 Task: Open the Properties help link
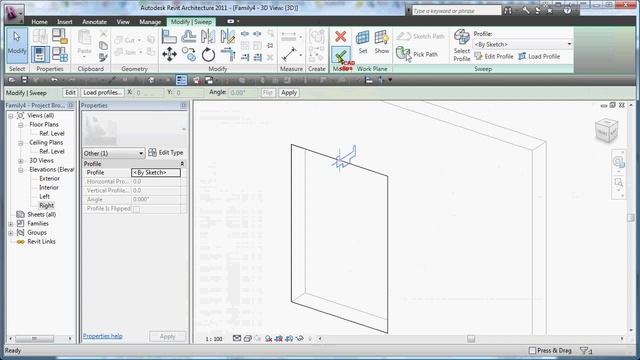[x=102, y=336]
